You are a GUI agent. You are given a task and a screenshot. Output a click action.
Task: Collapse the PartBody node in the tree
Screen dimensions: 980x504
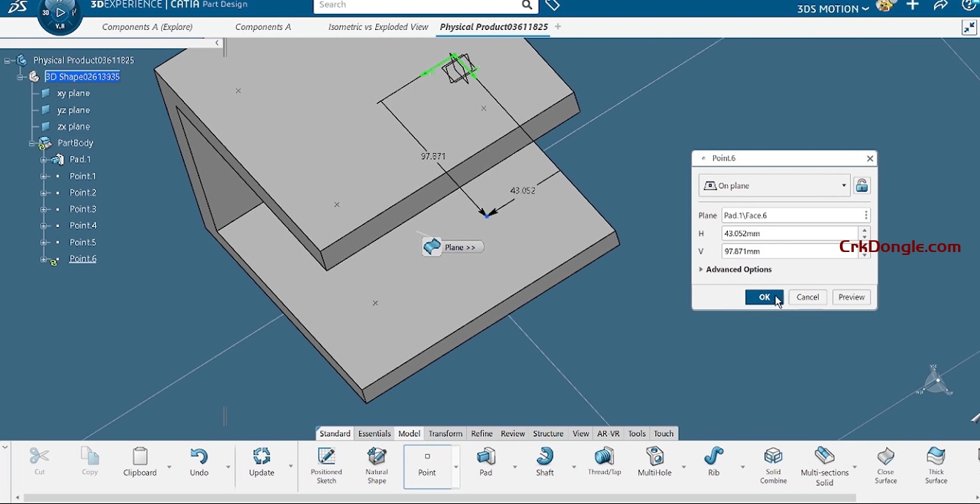pos(32,143)
